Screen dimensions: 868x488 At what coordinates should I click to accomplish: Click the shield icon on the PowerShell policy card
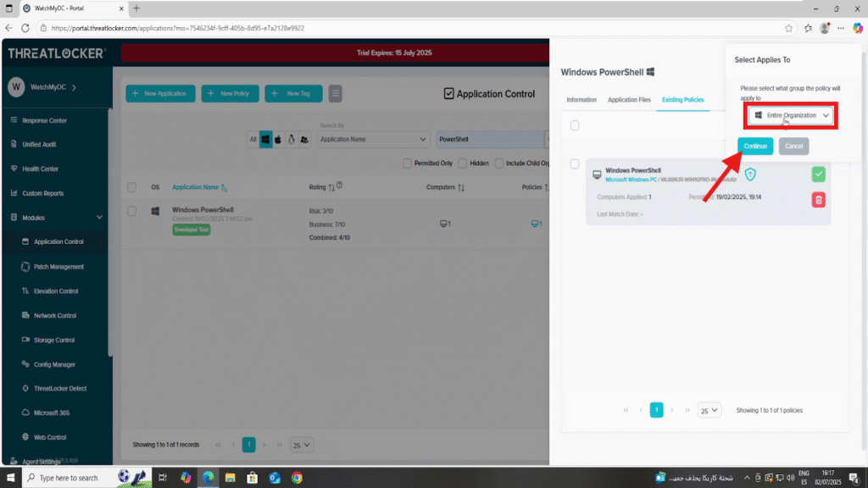click(x=750, y=175)
